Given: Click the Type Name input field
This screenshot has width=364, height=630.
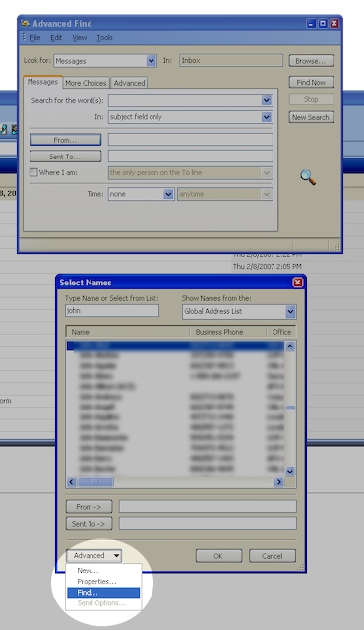Looking at the screenshot, I should (112, 311).
